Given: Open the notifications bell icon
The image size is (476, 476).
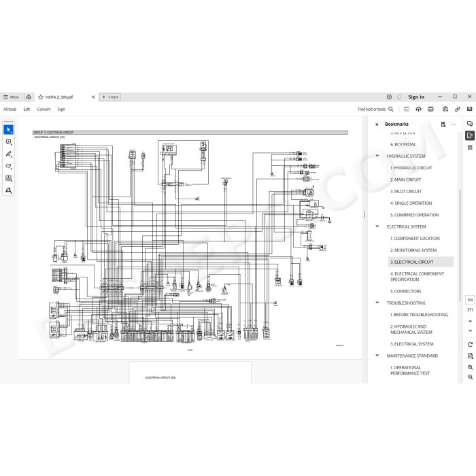Looking at the screenshot, I should tap(399, 97).
